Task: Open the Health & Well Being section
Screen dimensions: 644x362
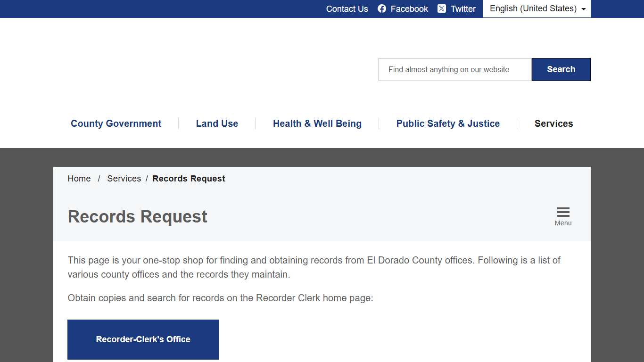Action: pyautogui.click(x=317, y=123)
